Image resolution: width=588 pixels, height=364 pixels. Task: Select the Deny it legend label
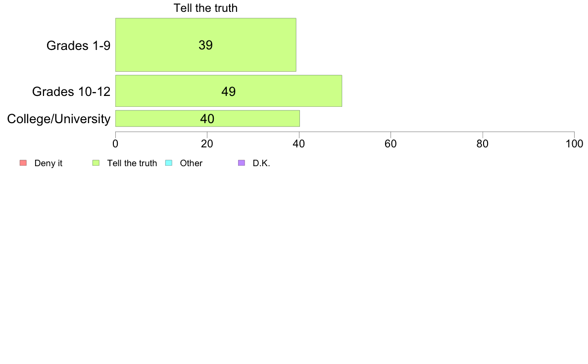pos(49,163)
